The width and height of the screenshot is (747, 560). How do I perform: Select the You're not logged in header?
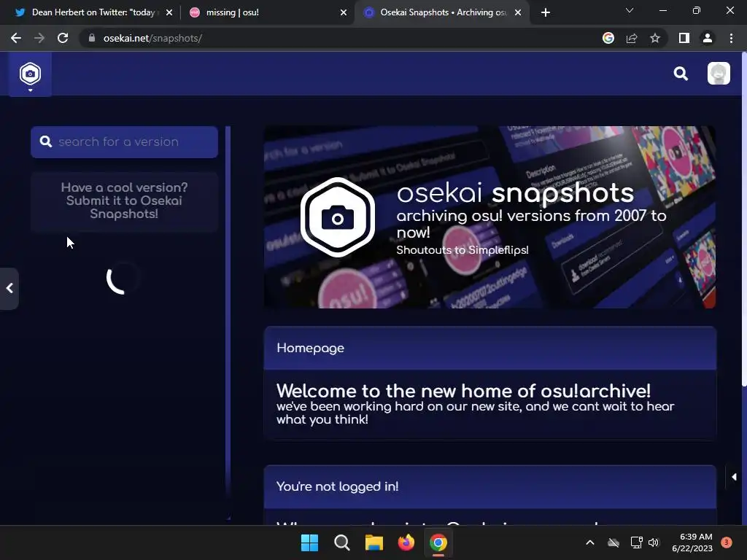pyautogui.click(x=489, y=486)
